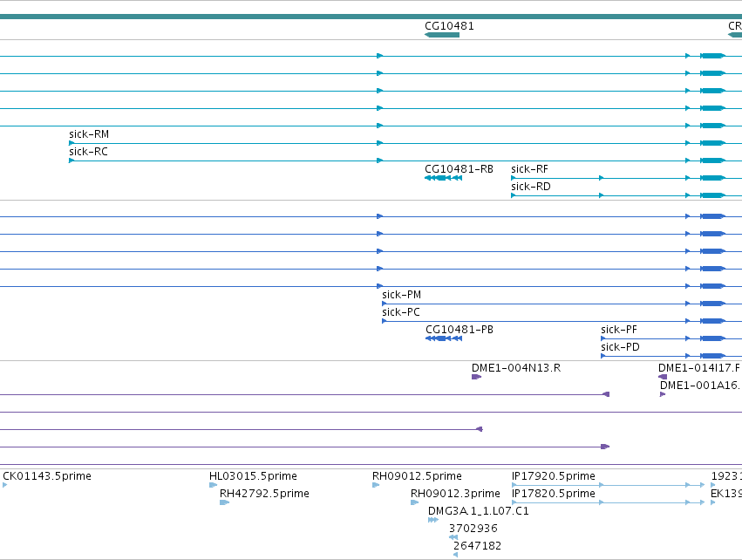This screenshot has width=742, height=560.
Task: Select the sick-PF protein label
Action: [x=619, y=330]
